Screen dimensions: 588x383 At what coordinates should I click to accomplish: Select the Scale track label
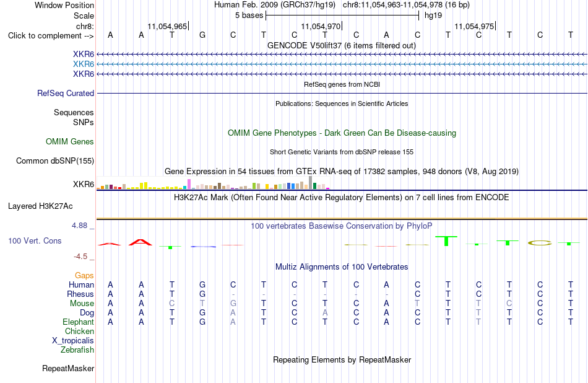(84, 15)
